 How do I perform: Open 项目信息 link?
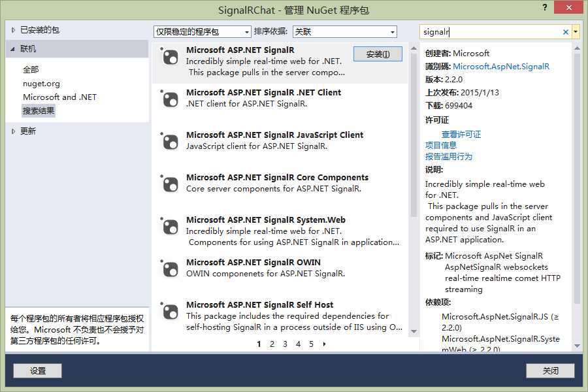coord(440,145)
